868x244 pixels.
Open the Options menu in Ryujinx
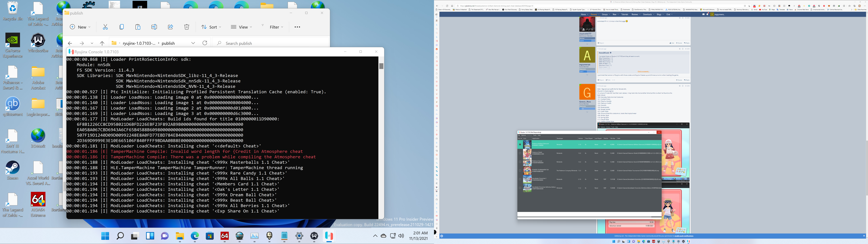pos(524,135)
